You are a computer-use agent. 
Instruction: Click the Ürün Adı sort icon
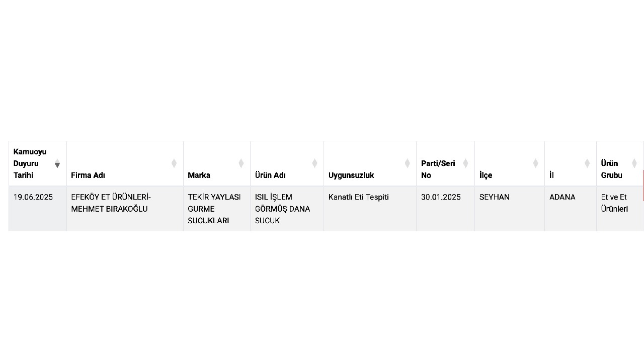click(314, 163)
